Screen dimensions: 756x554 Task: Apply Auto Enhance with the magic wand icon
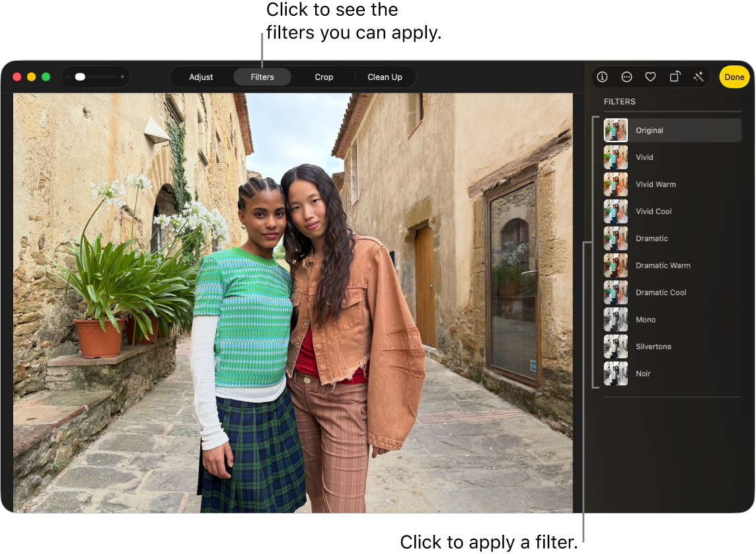click(699, 77)
